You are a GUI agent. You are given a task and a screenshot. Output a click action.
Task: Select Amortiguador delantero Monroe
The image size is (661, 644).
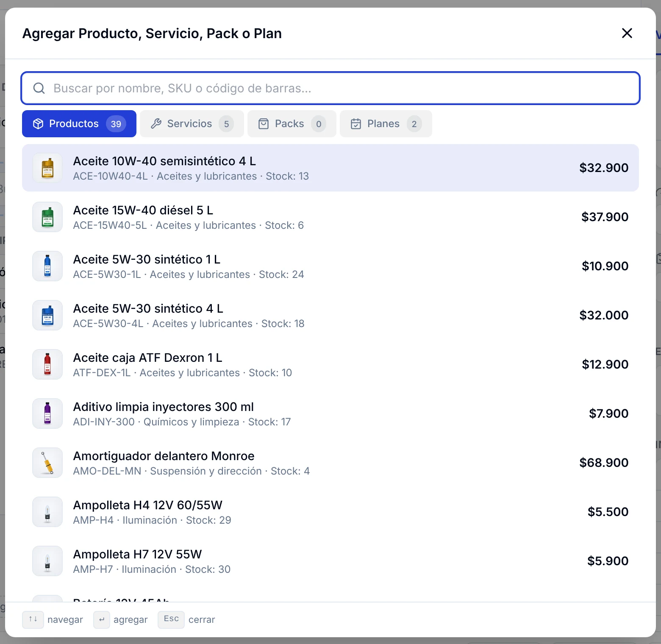point(330,463)
